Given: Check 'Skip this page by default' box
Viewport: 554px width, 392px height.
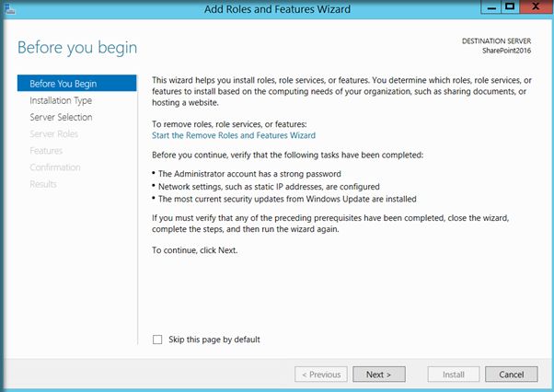Looking at the screenshot, I should (x=157, y=340).
